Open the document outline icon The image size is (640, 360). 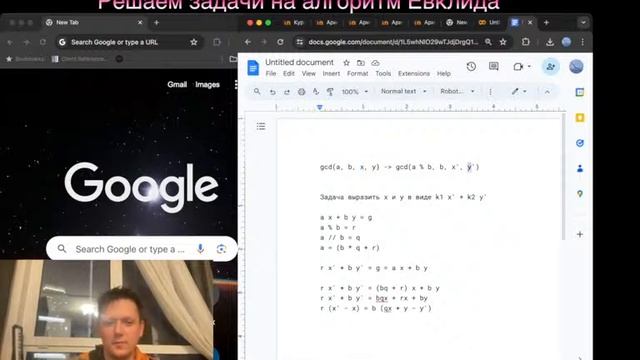(x=261, y=126)
